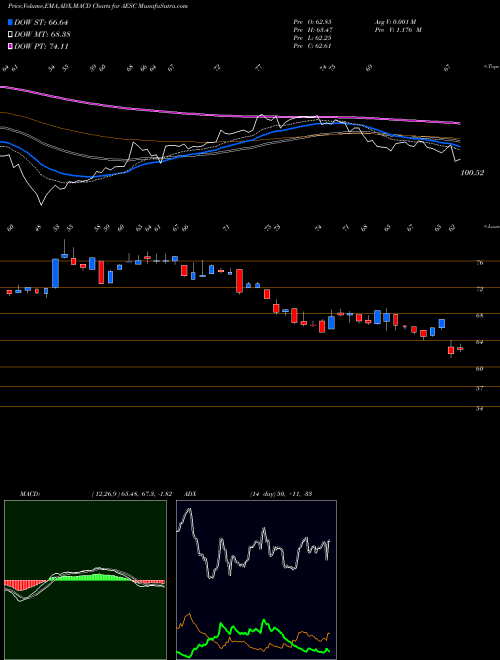
Task: Click the 'Pre C: 62.61' value
Action: [x=313, y=46]
